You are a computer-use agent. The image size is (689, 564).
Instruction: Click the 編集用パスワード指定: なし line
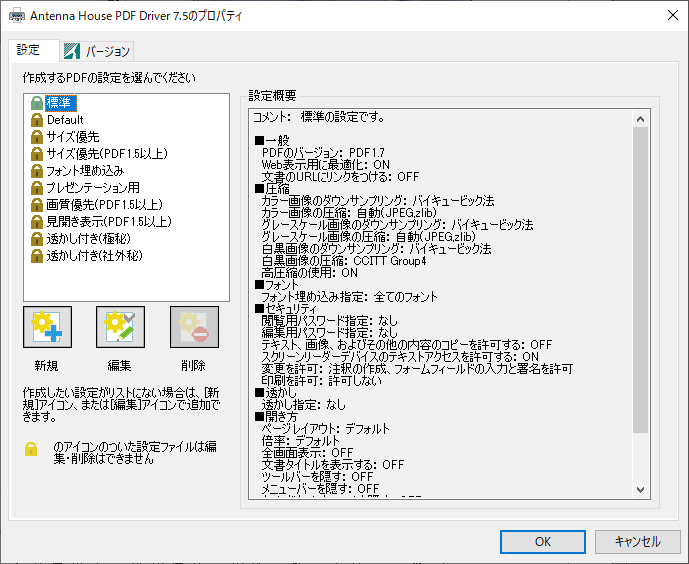click(x=329, y=333)
